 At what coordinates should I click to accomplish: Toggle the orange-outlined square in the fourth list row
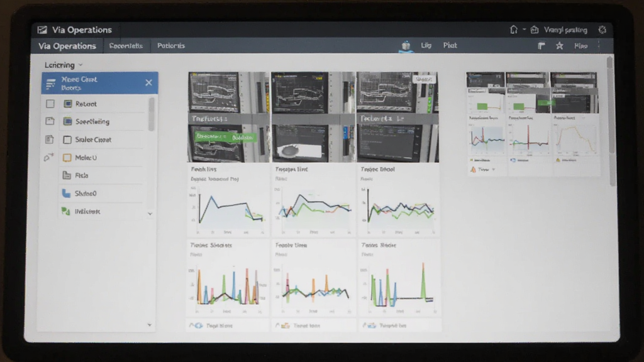pos(67,158)
